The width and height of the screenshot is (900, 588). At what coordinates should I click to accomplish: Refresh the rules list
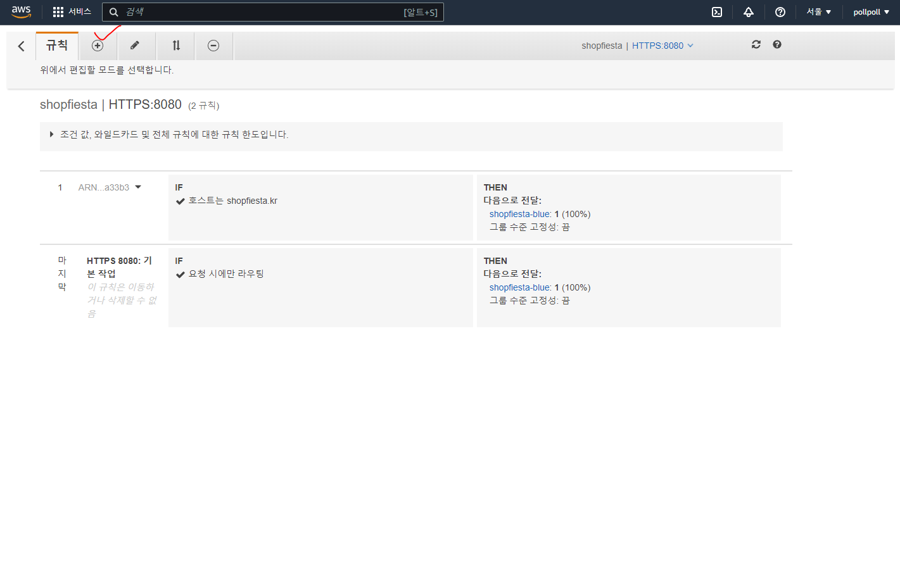click(x=756, y=44)
